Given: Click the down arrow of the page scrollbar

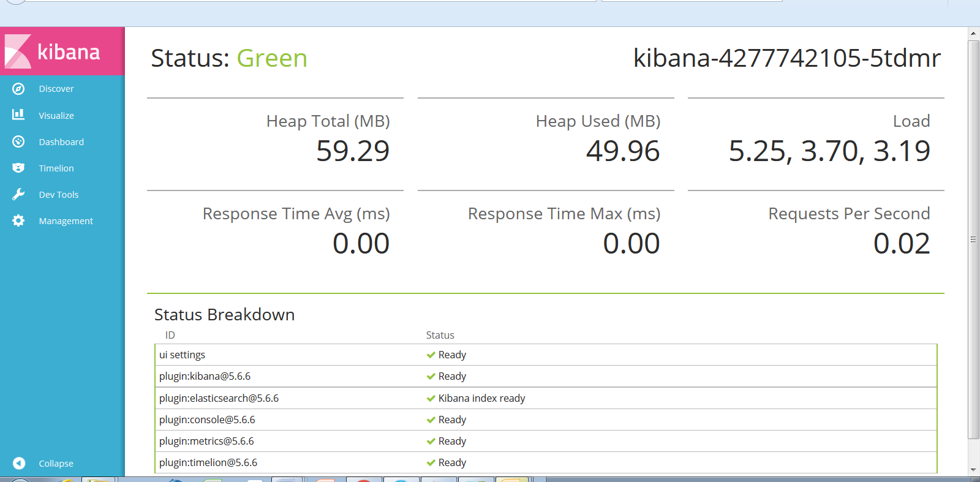Looking at the screenshot, I should coord(973,470).
